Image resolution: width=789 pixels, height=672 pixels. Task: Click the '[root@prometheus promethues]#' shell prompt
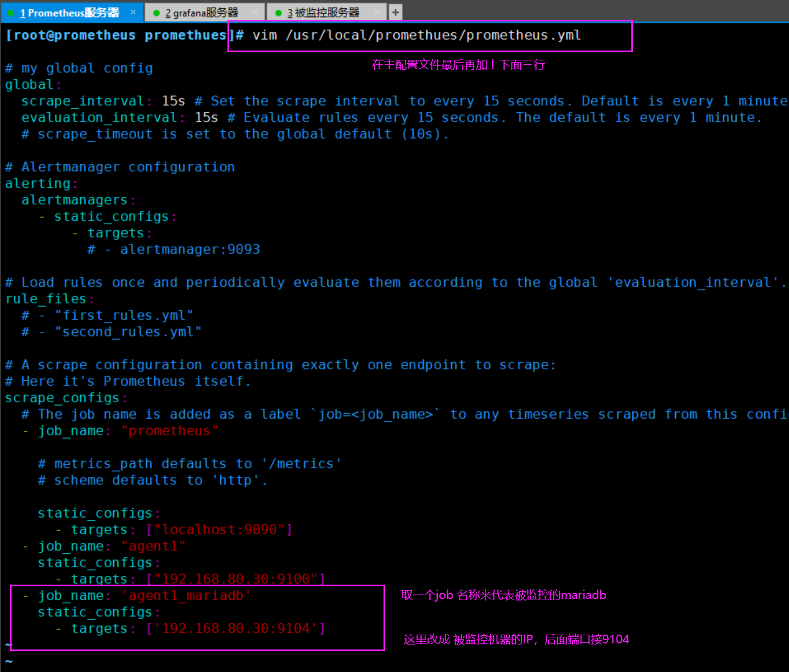point(125,35)
